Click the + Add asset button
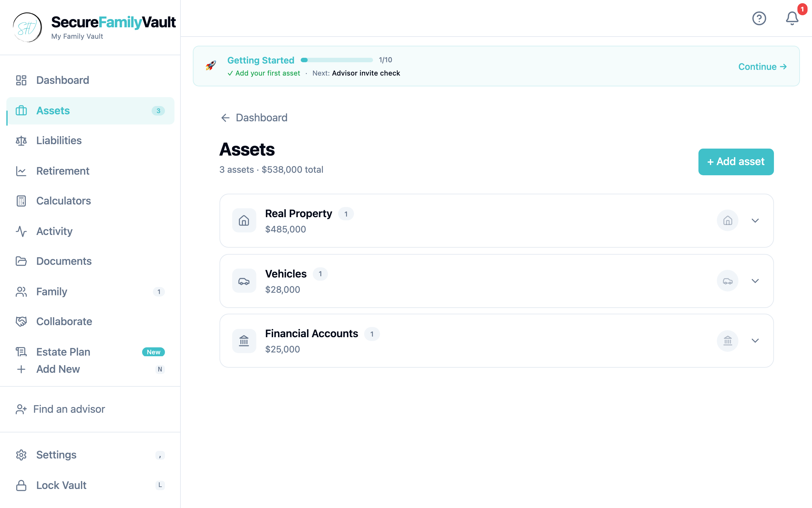 click(x=736, y=162)
